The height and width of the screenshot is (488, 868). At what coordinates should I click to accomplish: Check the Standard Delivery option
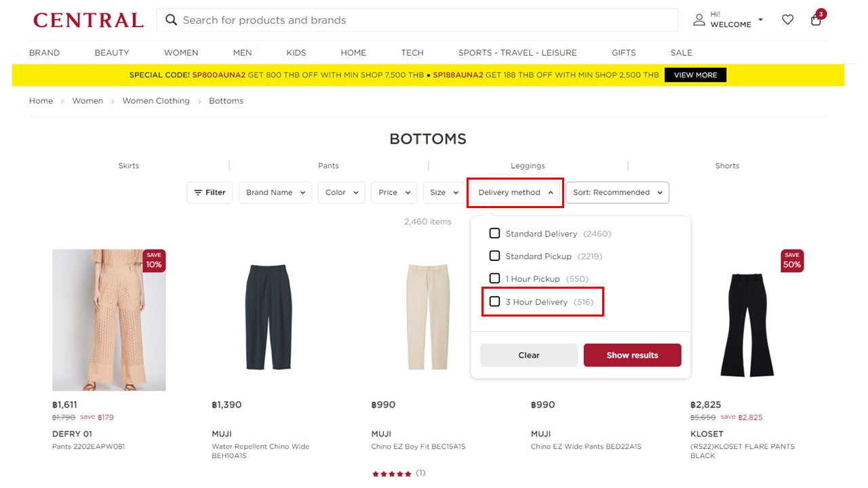[495, 233]
